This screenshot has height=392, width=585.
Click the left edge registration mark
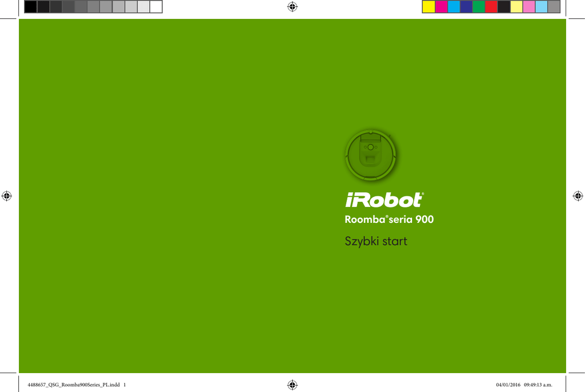7,195
